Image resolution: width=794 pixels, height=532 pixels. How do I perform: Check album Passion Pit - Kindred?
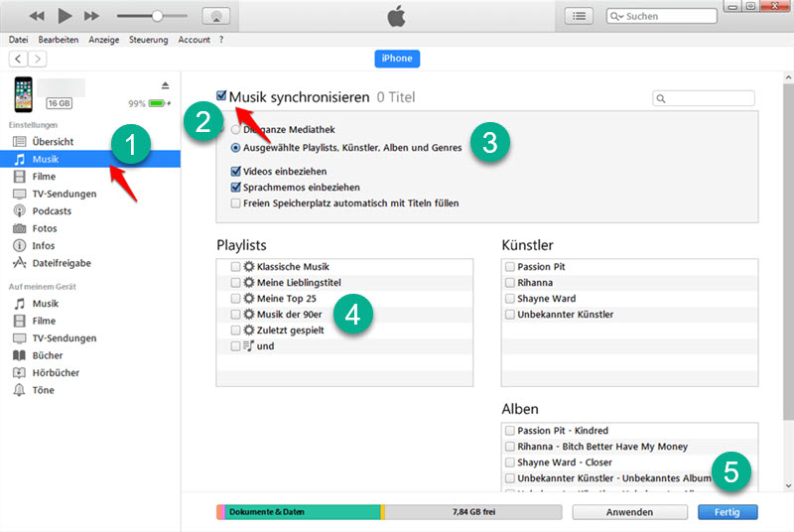[510, 430]
